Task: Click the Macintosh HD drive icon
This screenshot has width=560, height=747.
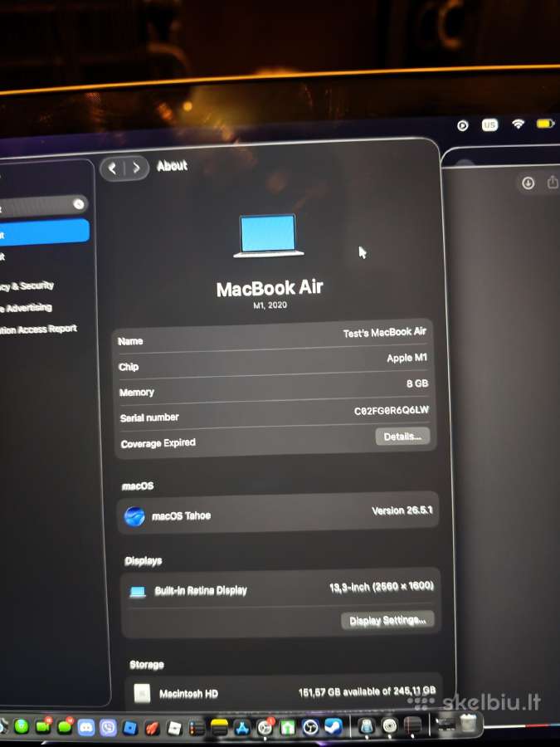Action: (142, 693)
